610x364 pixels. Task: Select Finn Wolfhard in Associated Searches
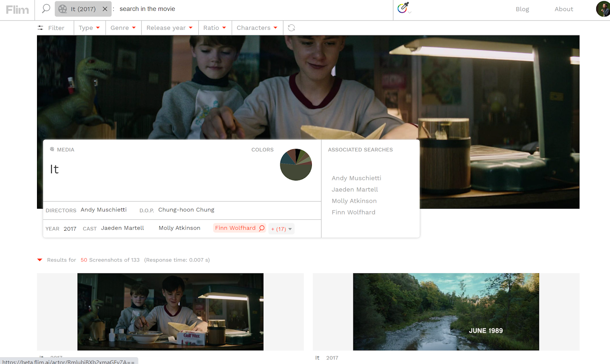coord(353,212)
